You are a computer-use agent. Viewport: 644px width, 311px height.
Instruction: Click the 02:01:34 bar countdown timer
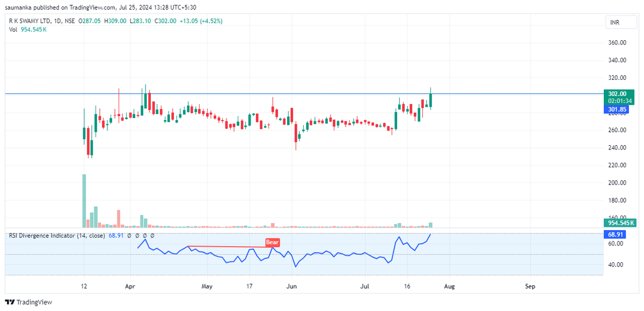[x=620, y=101]
